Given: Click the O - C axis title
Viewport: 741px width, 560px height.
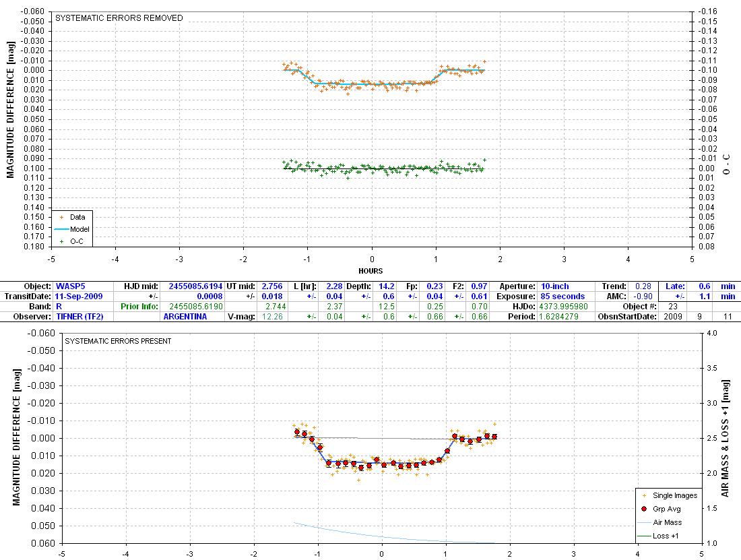Looking at the screenshot, I should (x=726, y=164).
